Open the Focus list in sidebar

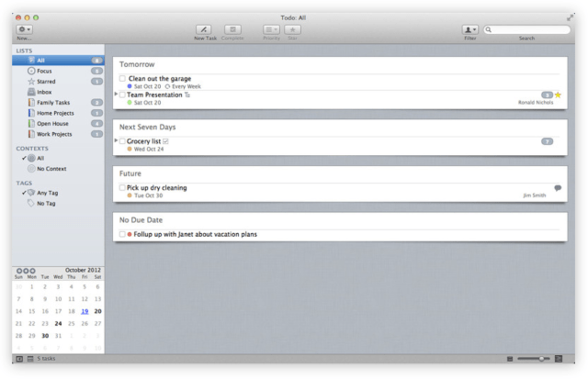point(43,71)
